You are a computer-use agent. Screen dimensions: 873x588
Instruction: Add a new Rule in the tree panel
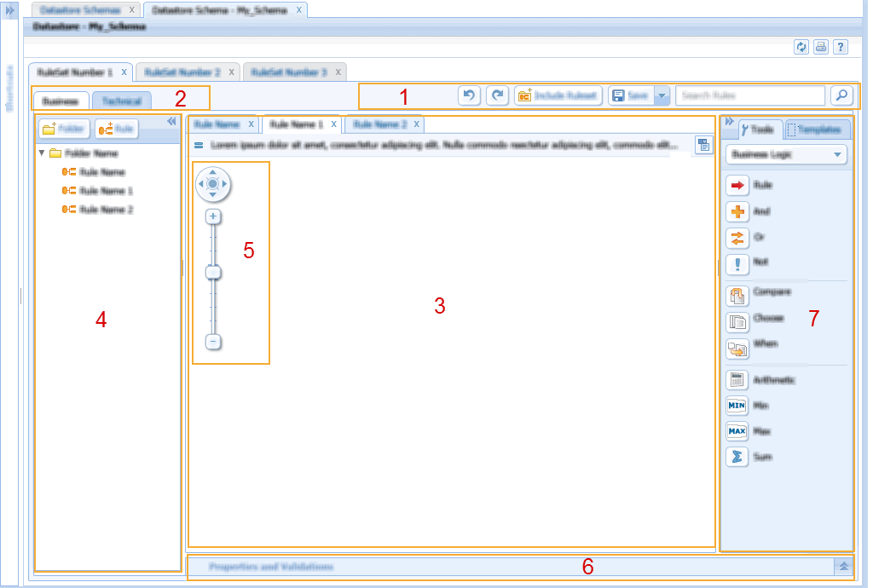[116, 129]
